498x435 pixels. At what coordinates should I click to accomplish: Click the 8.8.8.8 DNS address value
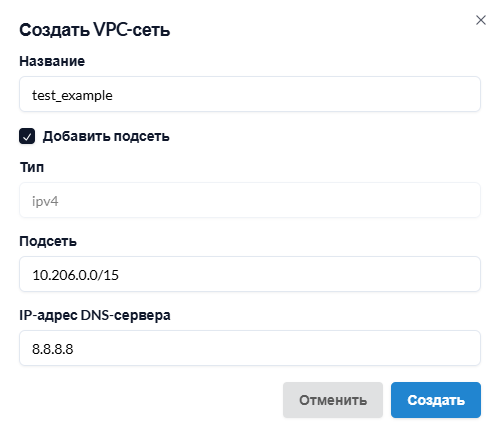point(52,349)
